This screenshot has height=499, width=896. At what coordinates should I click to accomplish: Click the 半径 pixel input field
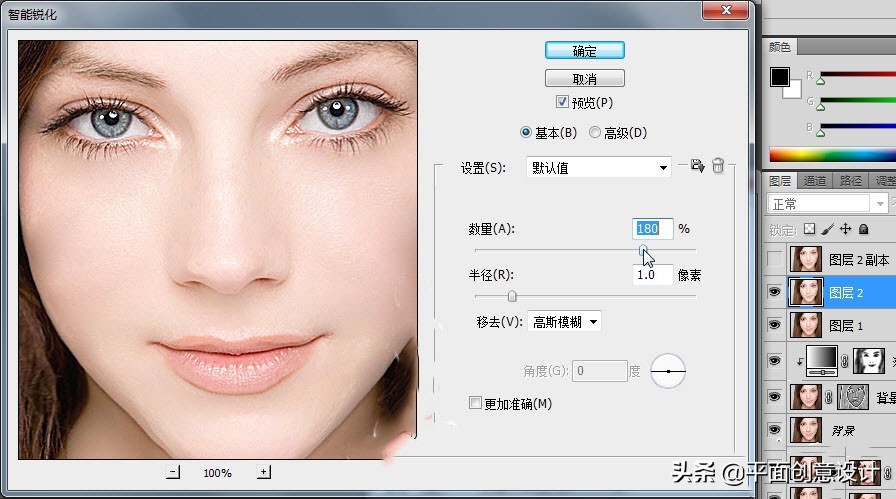pyautogui.click(x=653, y=274)
